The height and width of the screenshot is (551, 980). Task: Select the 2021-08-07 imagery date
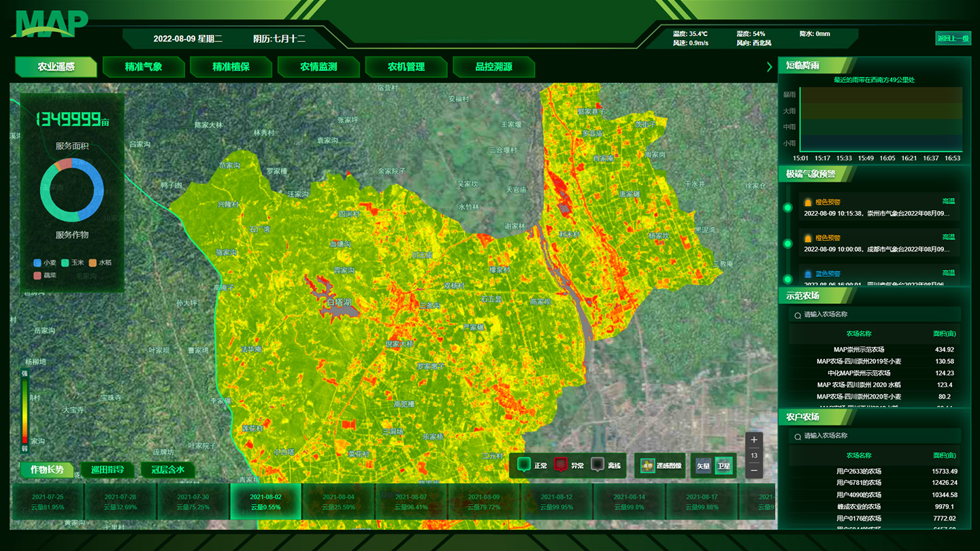click(411, 502)
